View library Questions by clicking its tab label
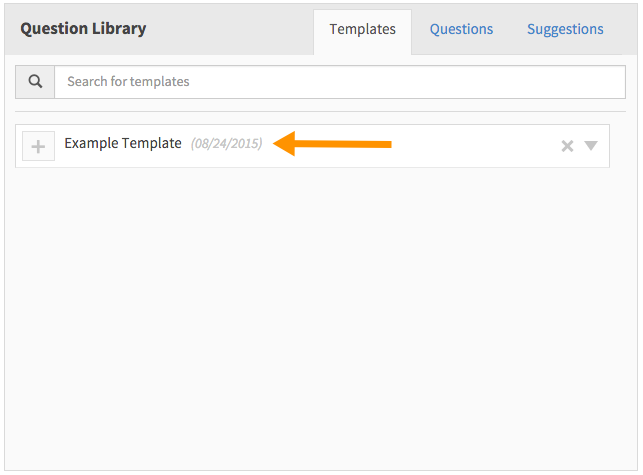643x475 pixels. click(461, 29)
